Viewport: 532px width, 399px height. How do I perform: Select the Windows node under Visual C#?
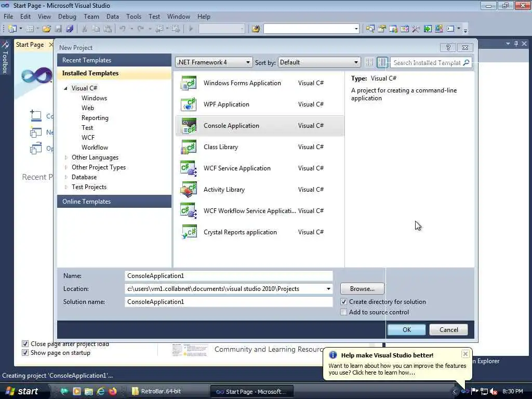tap(95, 98)
